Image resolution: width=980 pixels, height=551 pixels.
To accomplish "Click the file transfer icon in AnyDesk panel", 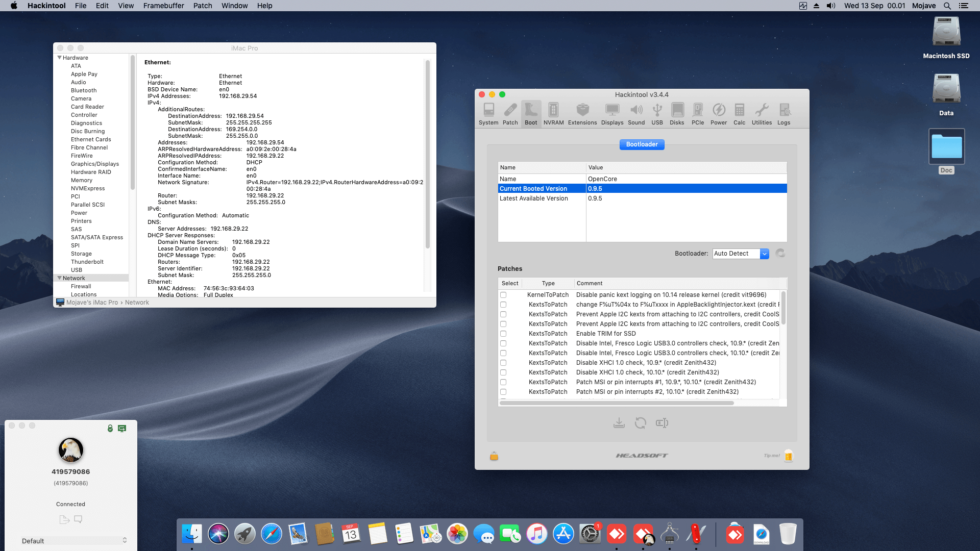I will pos(64,519).
